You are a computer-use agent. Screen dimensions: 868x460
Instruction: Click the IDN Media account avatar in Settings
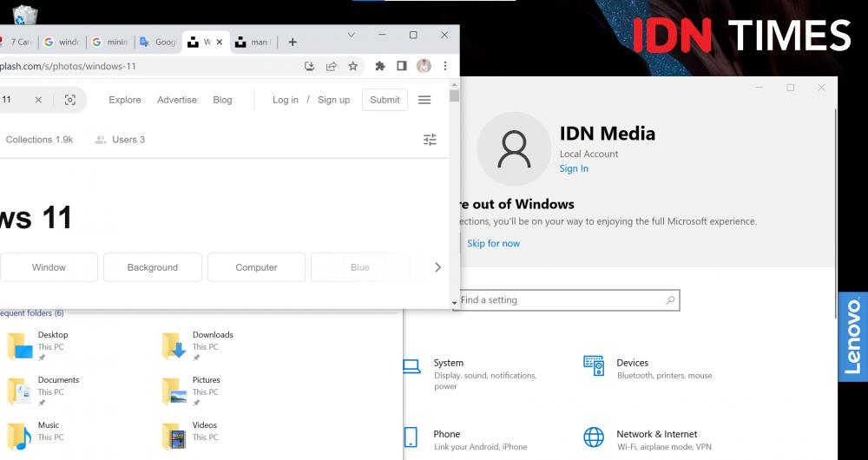tap(514, 149)
